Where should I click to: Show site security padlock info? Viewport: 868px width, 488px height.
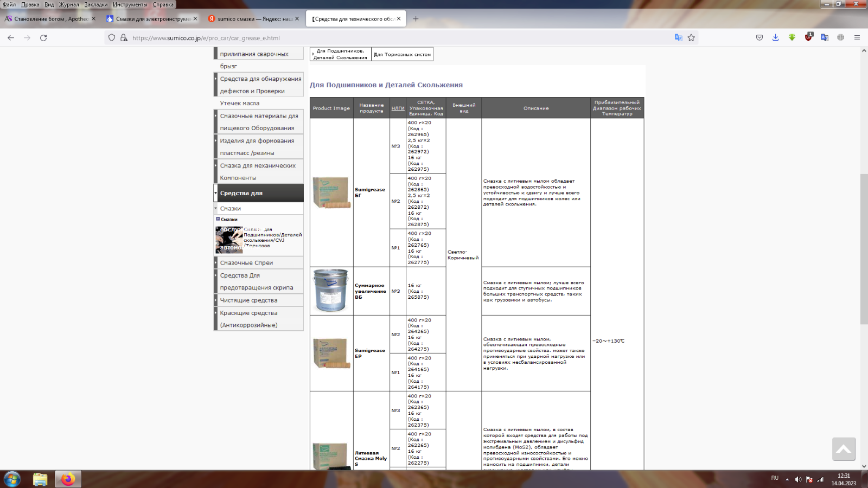[x=124, y=38]
